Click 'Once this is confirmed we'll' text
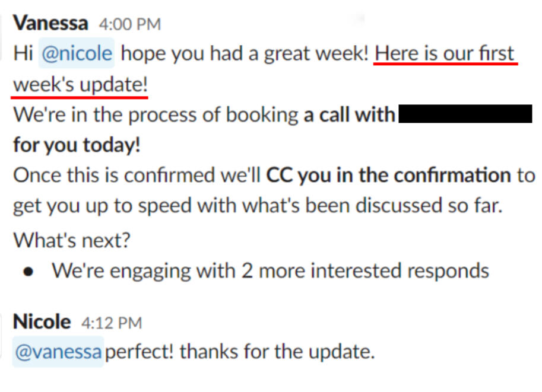Screen dimensions: 542x392 pyautogui.click(x=137, y=176)
